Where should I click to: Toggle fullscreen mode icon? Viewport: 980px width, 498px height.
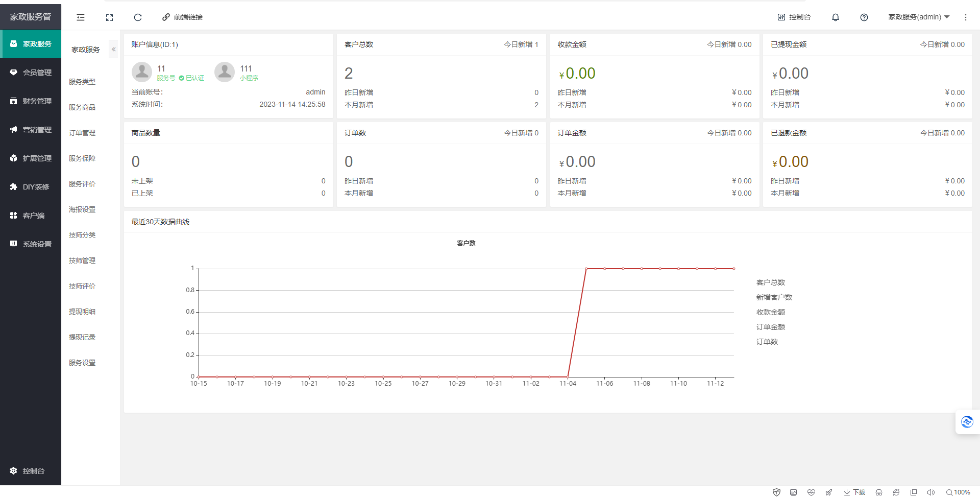coord(109,17)
